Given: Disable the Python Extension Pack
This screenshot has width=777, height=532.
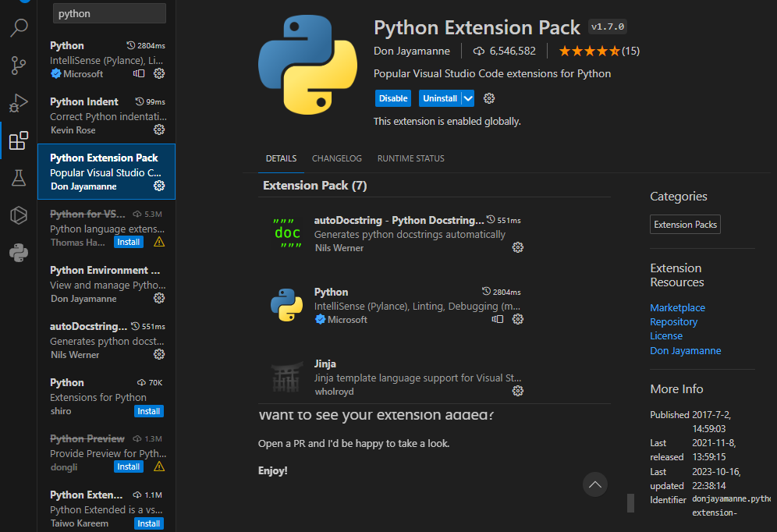Looking at the screenshot, I should [393, 98].
